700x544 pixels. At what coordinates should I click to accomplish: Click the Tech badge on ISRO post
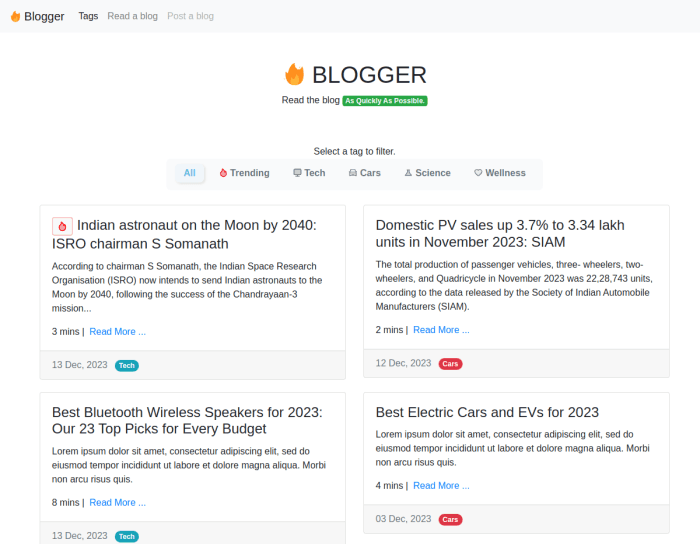pos(127,365)
